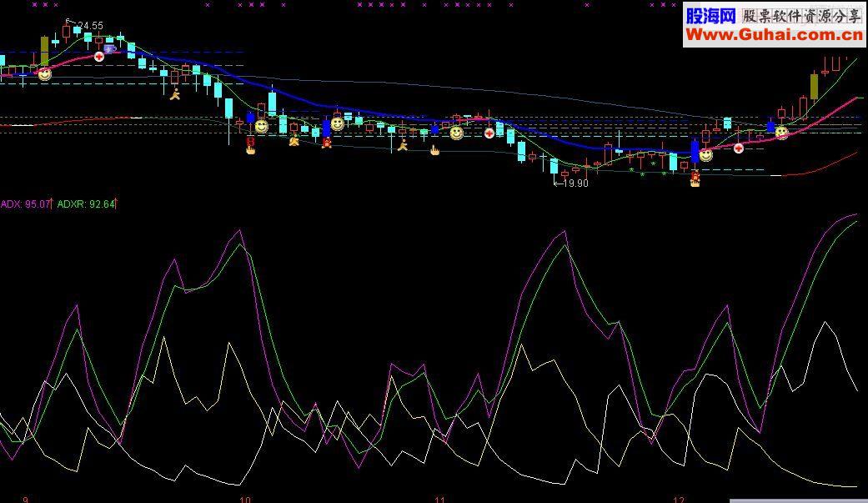Click smiley face right of second October B signal

click(x=337, y=123)
